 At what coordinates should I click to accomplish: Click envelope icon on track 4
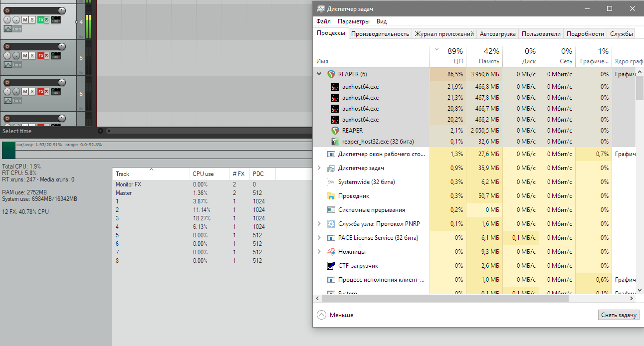point(8,28)
